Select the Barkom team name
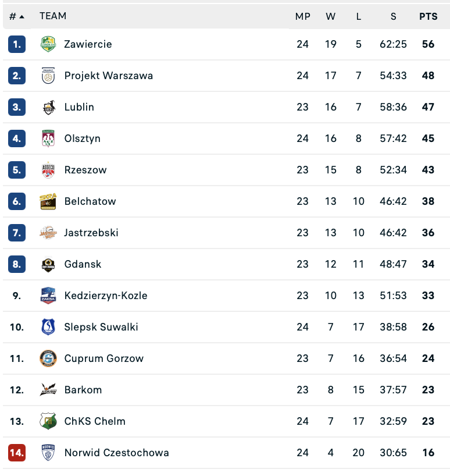Screen dimensions: 450x476 point(83,390)
